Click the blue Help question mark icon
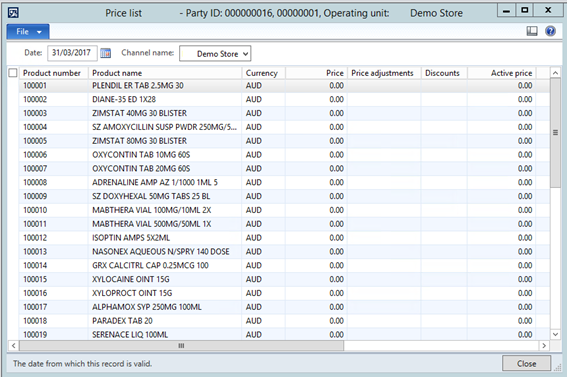Screen dimensions: 567x377 [550, 31]
